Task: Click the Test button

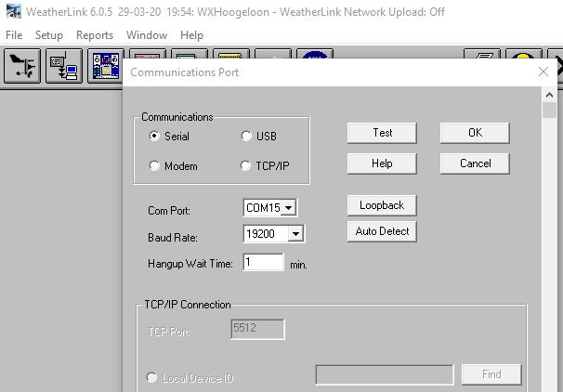Action: (x=382, y=133)
